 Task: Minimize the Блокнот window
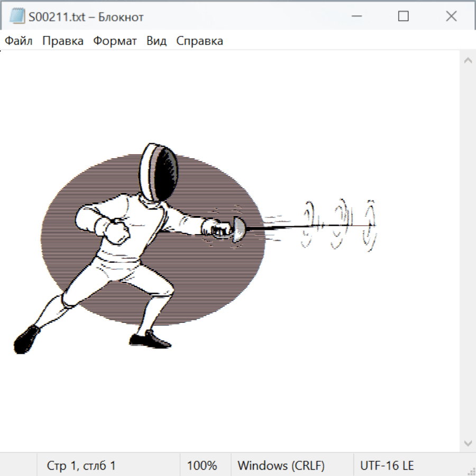pos(356,16)
